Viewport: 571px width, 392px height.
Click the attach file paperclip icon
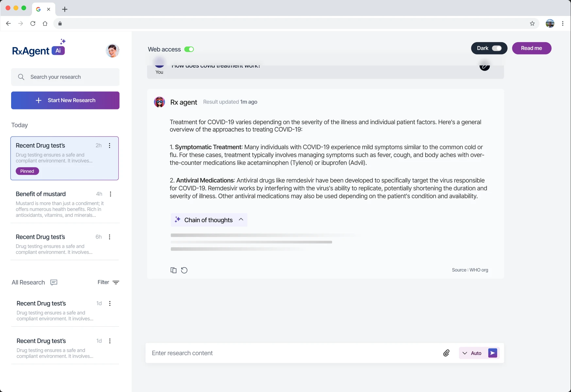[446, 353]
